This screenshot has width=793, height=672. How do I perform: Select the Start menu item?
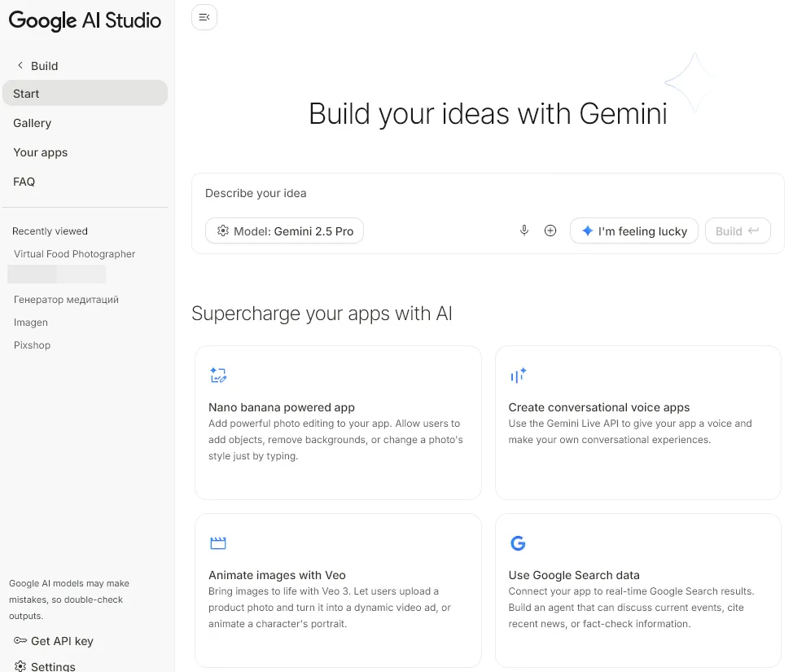[x=85, y=94]
